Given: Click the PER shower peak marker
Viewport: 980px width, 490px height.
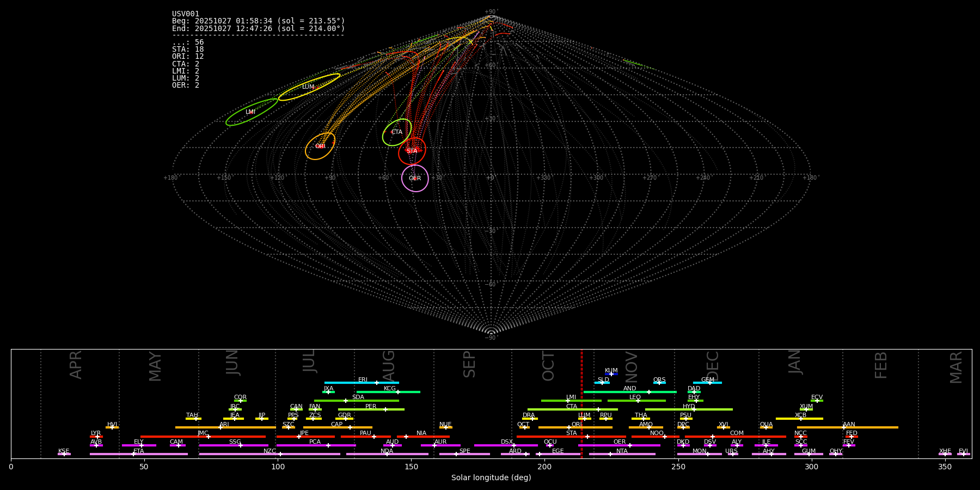Looking at the screenshot, I should 385,409.
